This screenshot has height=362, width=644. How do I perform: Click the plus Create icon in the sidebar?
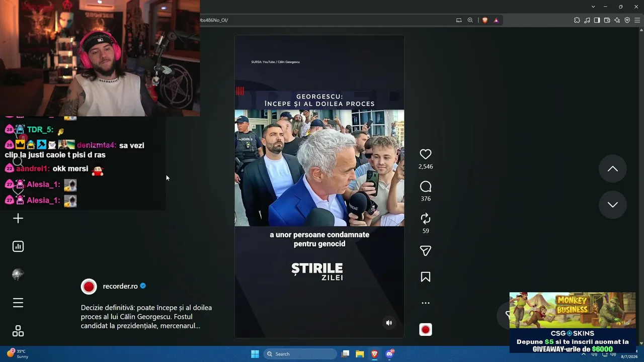(x=18, y=218)
